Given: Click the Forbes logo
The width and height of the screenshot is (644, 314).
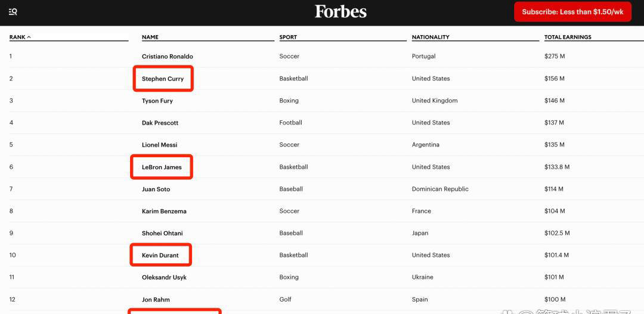Looking at the screenshot, I should click(340, 11).
